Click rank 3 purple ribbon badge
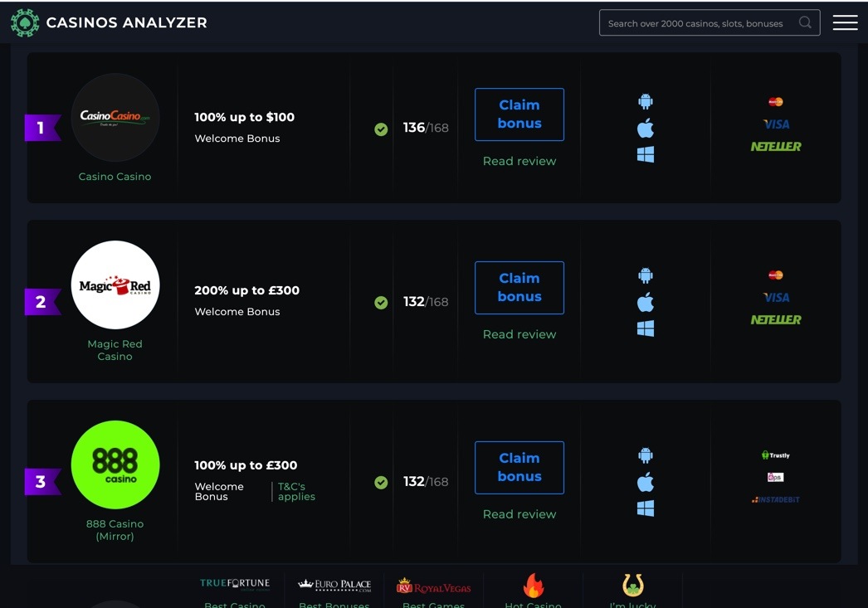 42,481
